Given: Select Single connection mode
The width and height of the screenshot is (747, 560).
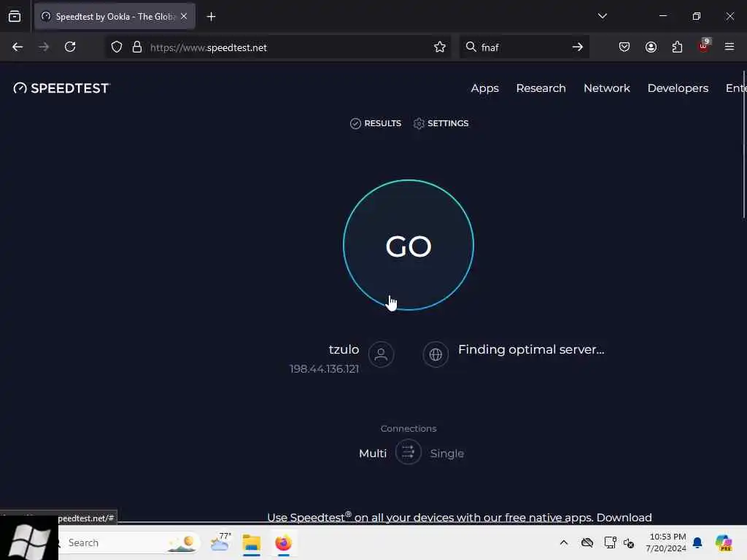Looking at the screenshot, I should (447, 454).
